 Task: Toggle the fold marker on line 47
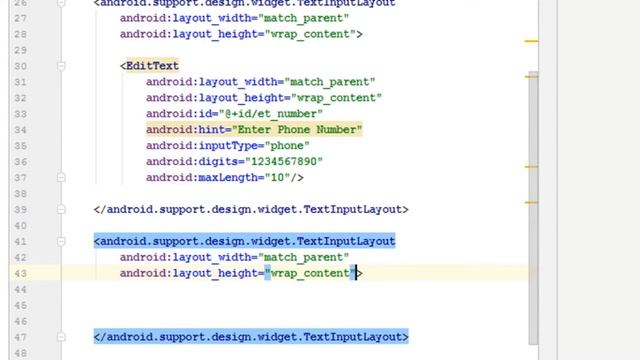(x=61, y=337)
